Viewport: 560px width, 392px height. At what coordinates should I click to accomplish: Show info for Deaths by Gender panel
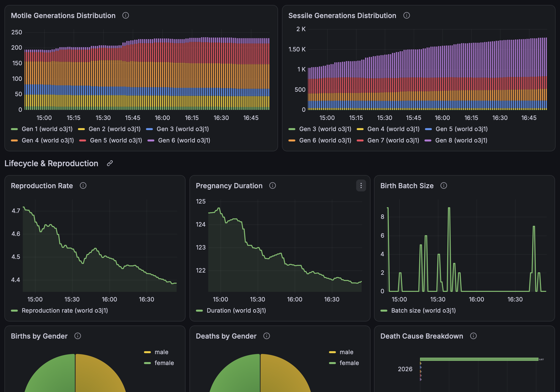coord(267,336)
